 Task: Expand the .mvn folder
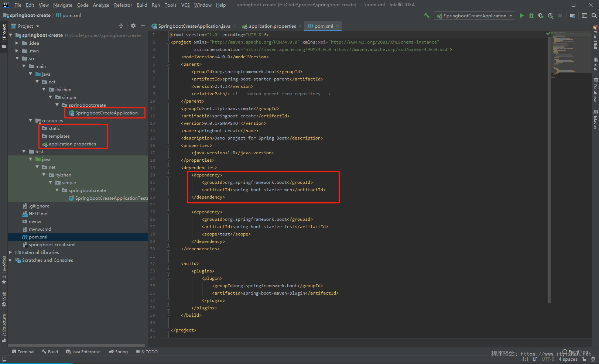(x=17, y=51)
